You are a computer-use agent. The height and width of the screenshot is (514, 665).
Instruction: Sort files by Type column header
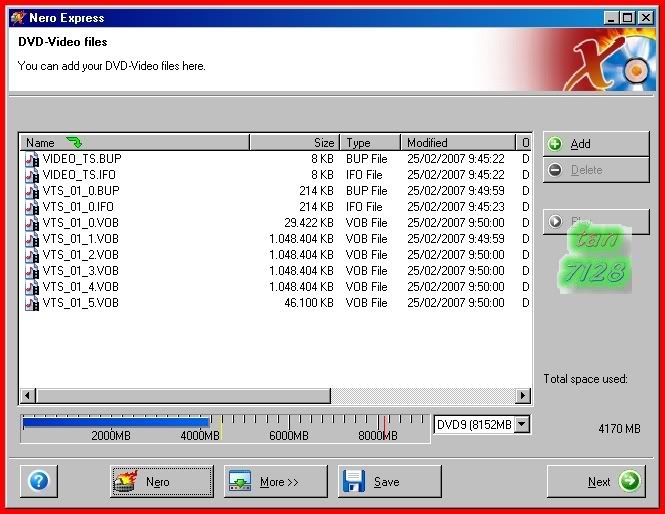pyautogui.click(x=370, y=142)
